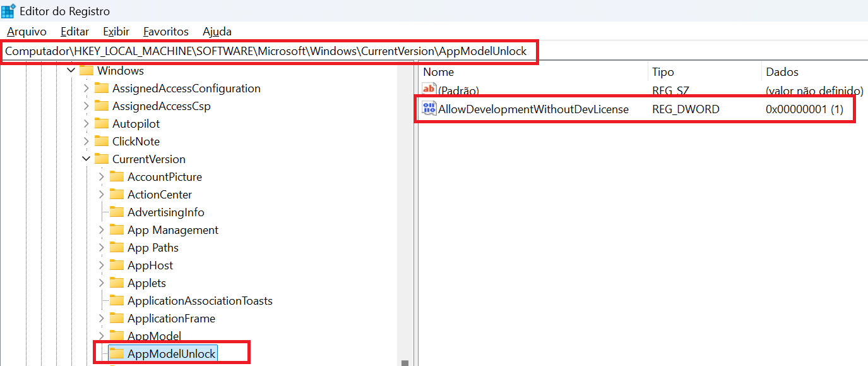Image resolution: width=868 pixels, height=366 pixels.
Task: Click the AdvertisingInfo folder icon
Action: click(117, 212)
